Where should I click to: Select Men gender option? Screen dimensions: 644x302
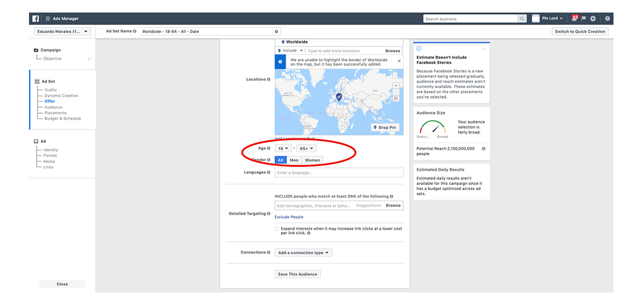coord(294,160)
